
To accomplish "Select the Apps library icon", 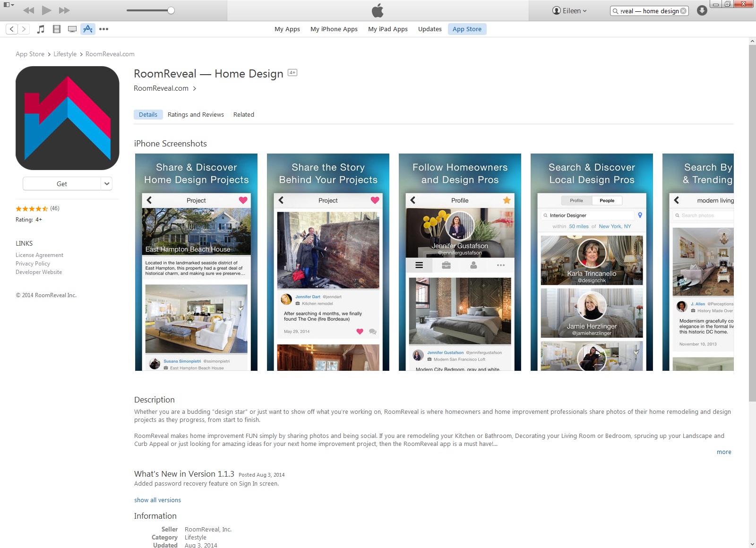I will (88, 29).
